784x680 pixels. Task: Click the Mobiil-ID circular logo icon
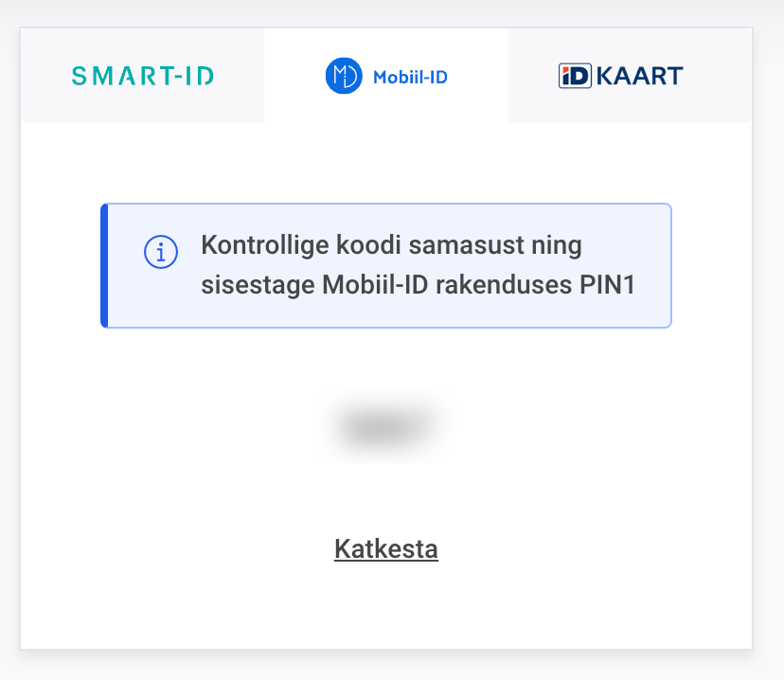(x=344, y=76)
